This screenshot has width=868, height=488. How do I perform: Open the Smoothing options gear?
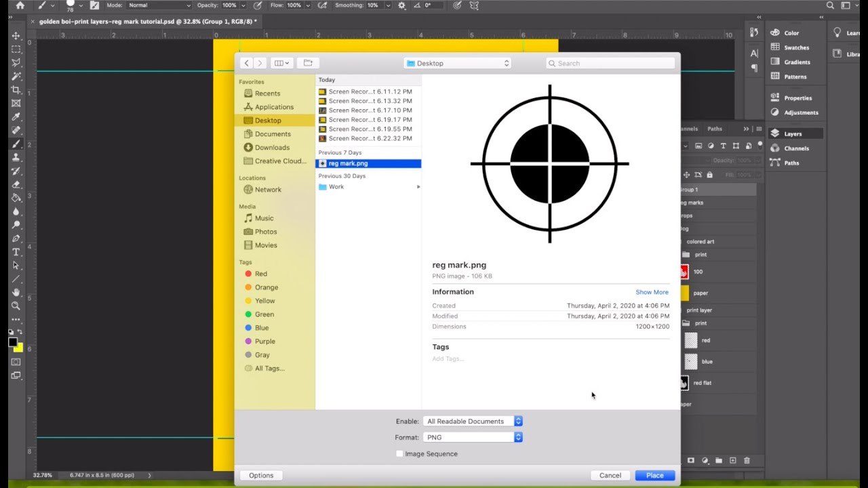[401, 5]
